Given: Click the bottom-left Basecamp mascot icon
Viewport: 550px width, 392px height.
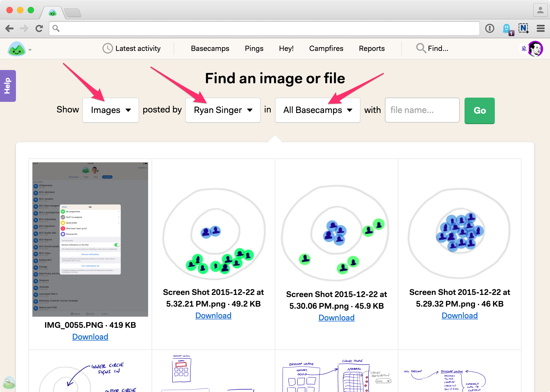Looking at the screenshot, I should coord(9,383).
